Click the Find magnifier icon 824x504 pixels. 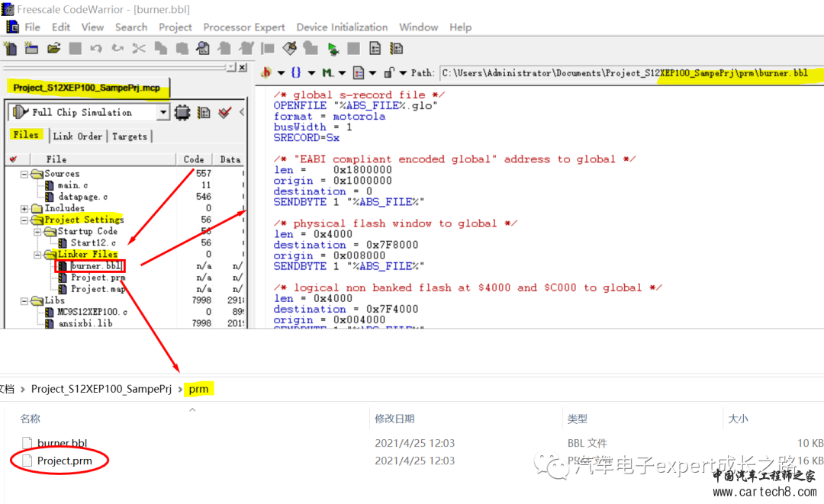pos(203,49)
